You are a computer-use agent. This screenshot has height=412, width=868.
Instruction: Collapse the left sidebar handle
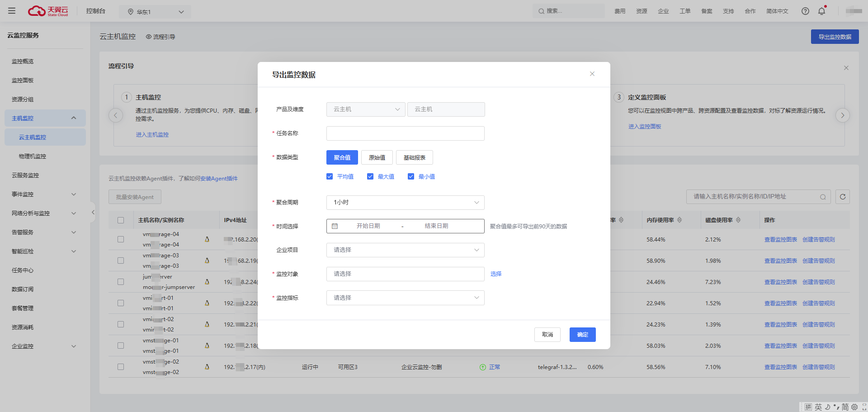(x=93, y=212)
